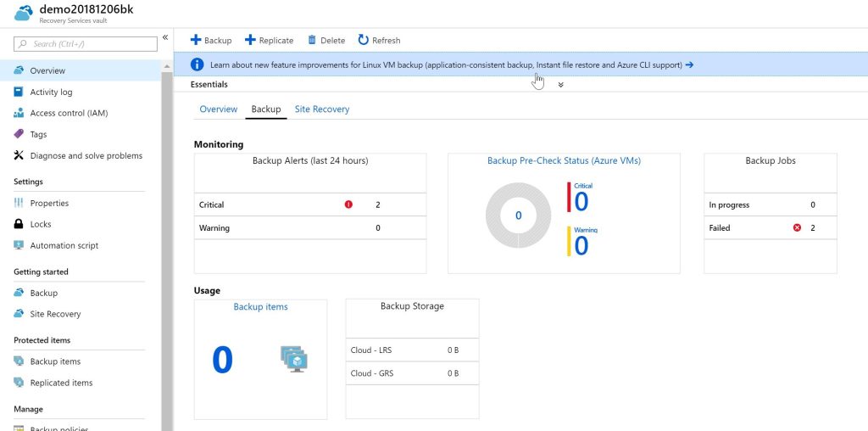868x431 pixels.
Task: Click the Search (Ctrl+/) field
Action: click(x=86, y=44)
